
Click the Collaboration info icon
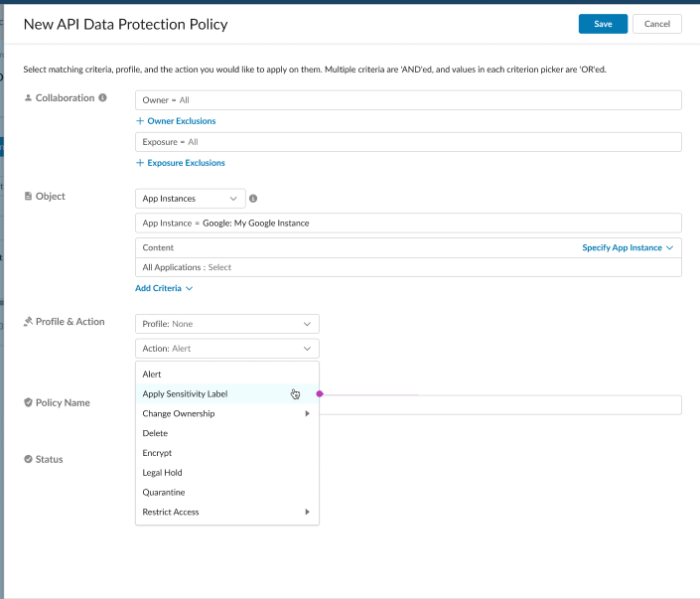(x=102, y=97)
